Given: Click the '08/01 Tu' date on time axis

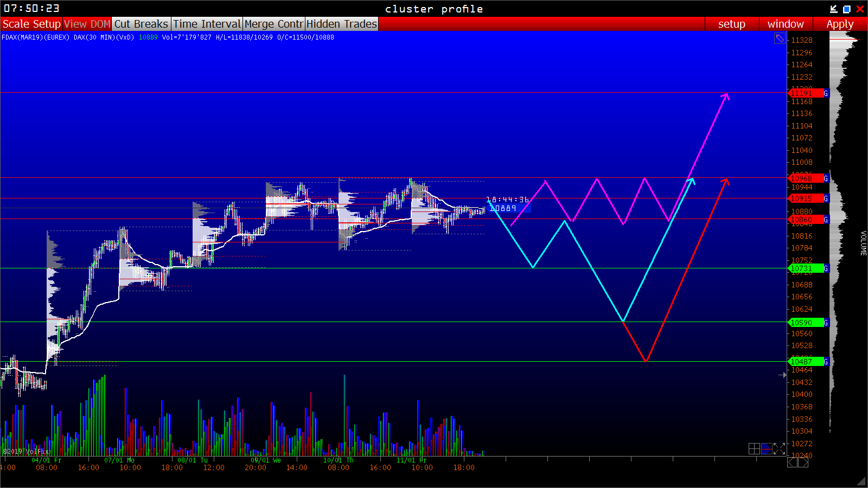Looking at the screenshot, I should 193,460.
